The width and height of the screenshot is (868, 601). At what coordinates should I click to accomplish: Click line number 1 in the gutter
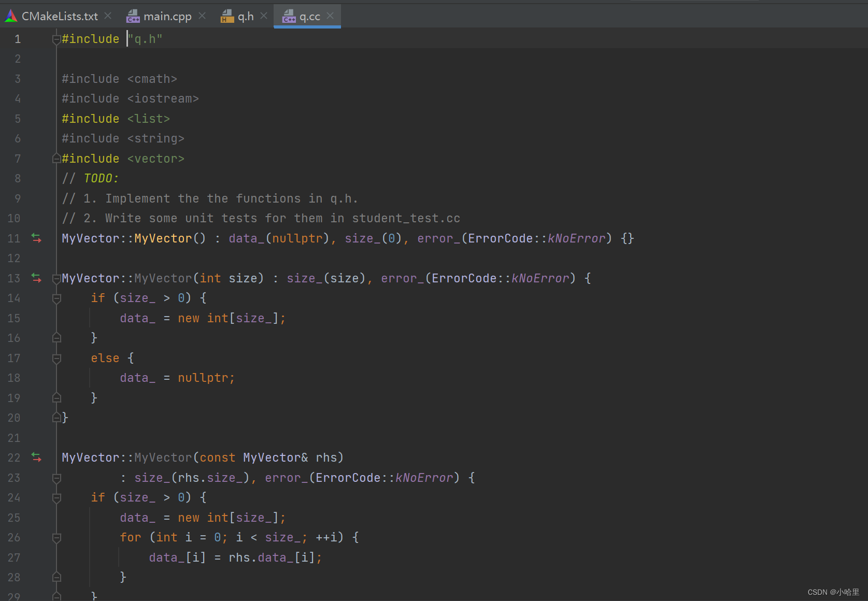point(18,39)
